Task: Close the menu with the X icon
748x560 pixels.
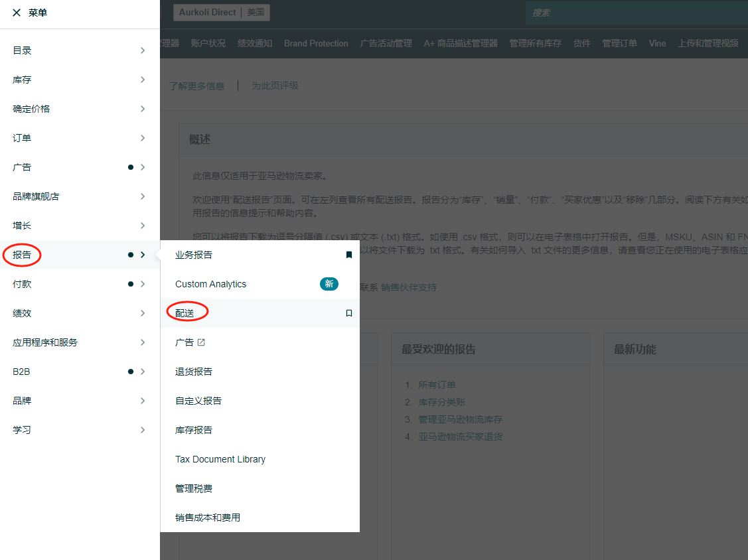Action: pos(17,13)
